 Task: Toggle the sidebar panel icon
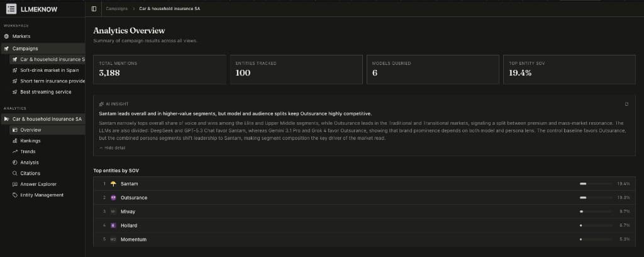94,9
